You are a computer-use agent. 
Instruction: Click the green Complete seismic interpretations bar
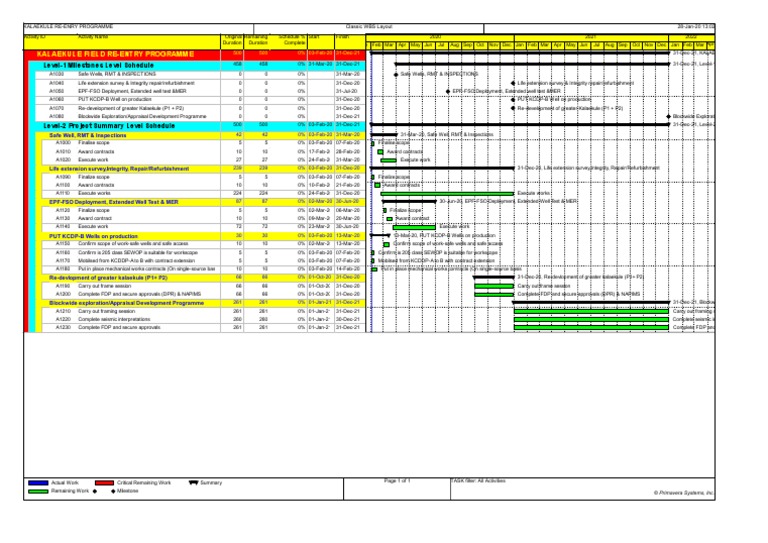coord(591,320)
